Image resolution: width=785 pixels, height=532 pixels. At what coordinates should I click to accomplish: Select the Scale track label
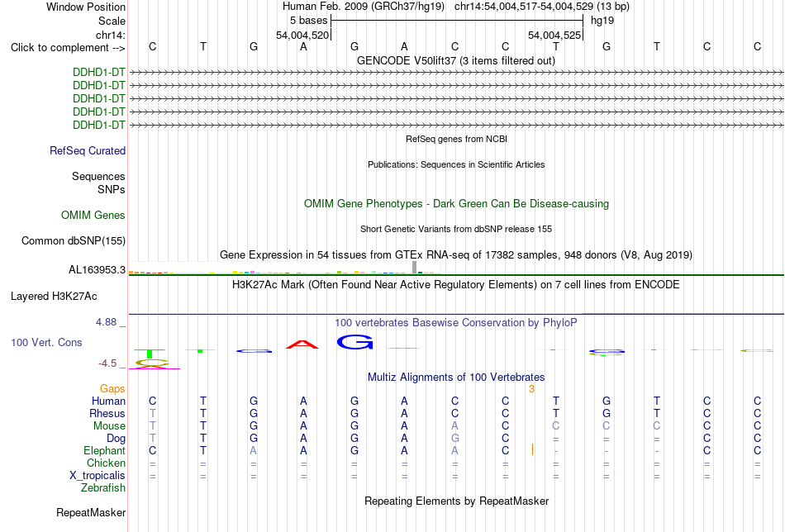pos(112,21)
